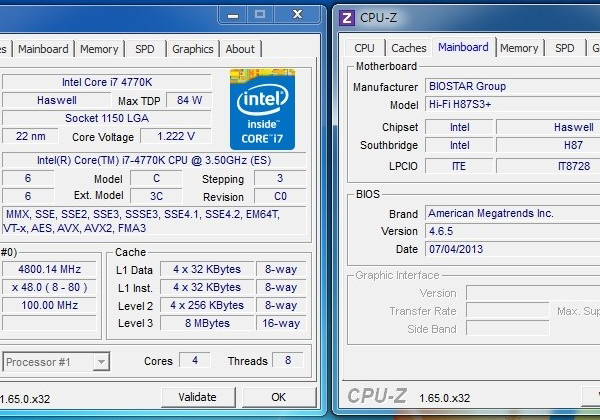Click the Revision value C0

280,196
